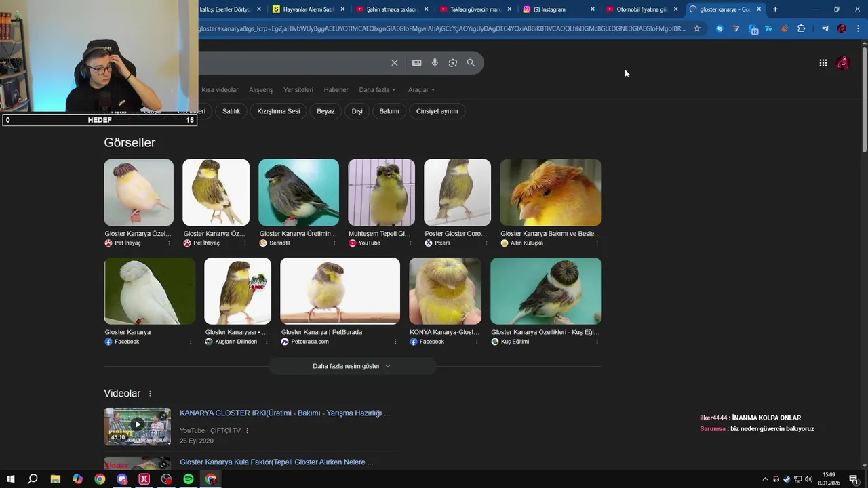Switch to the Otomobil fiyatına browser tab
Screen dimensions: 868x488
click(x=641, y=9)
